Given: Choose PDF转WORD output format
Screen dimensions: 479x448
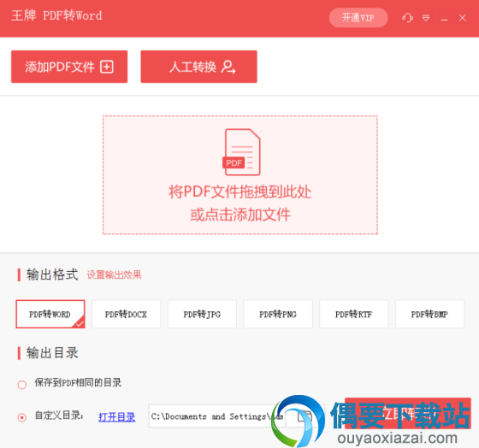Looking at the screenshot, I should (50, 315).
